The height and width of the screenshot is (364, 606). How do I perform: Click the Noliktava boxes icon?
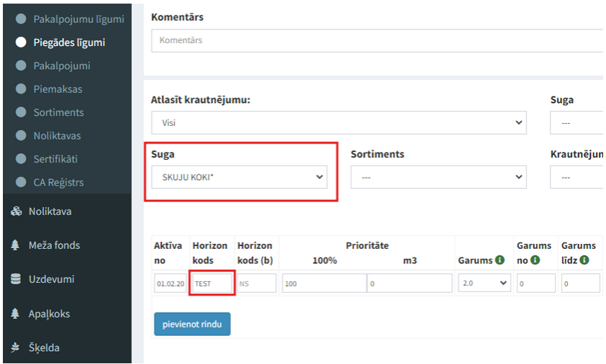[16, 211]
